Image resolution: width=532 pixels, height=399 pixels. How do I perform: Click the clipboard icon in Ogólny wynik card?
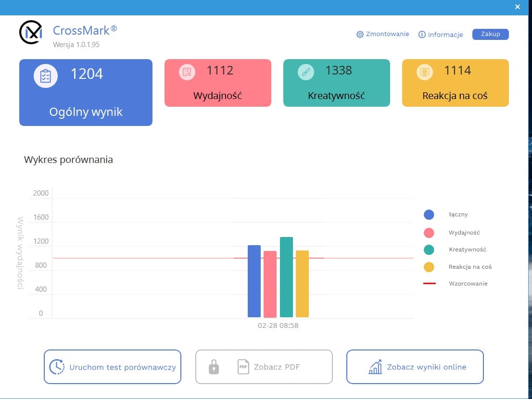46,76
